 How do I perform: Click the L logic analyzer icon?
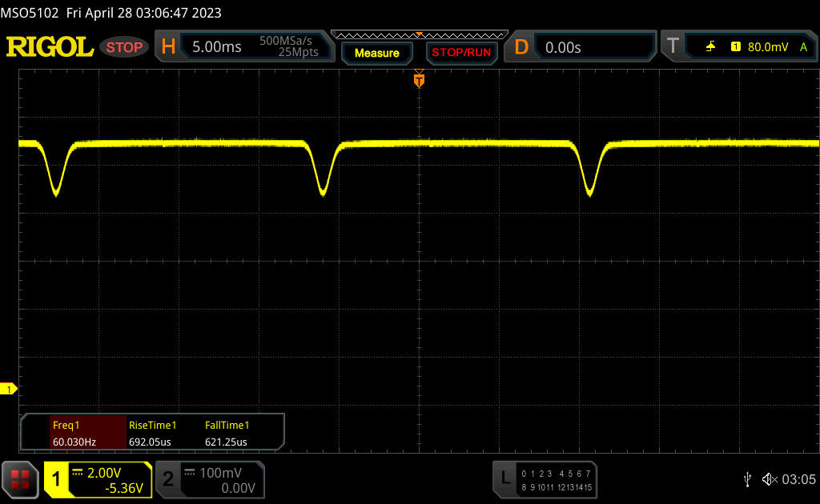point(504,478)
